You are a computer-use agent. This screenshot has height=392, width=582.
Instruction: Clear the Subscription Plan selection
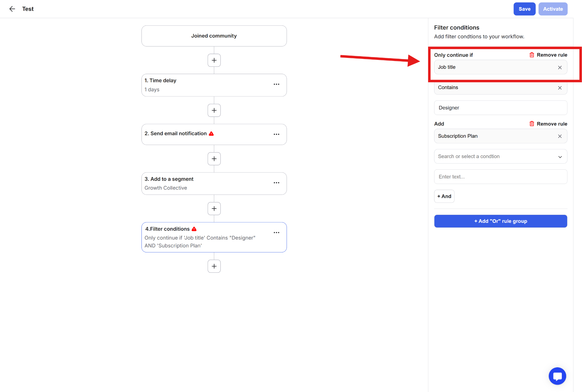[x=560, y=136]
